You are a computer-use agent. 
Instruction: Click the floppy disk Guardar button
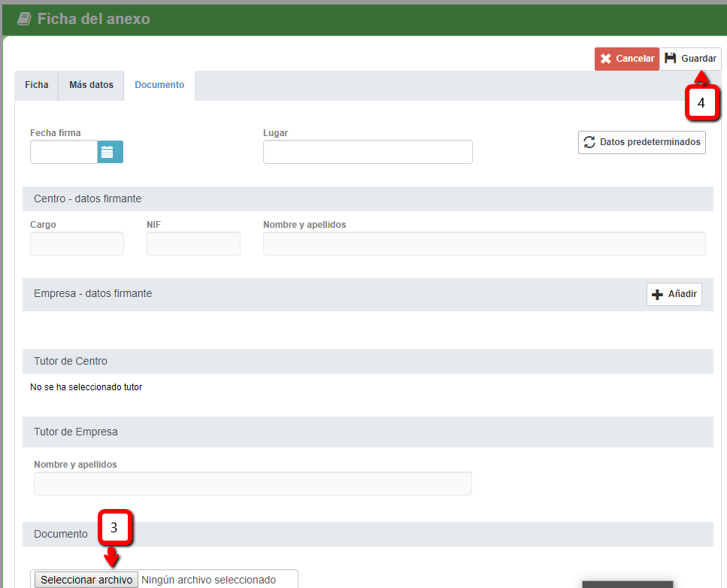[690, 59]
